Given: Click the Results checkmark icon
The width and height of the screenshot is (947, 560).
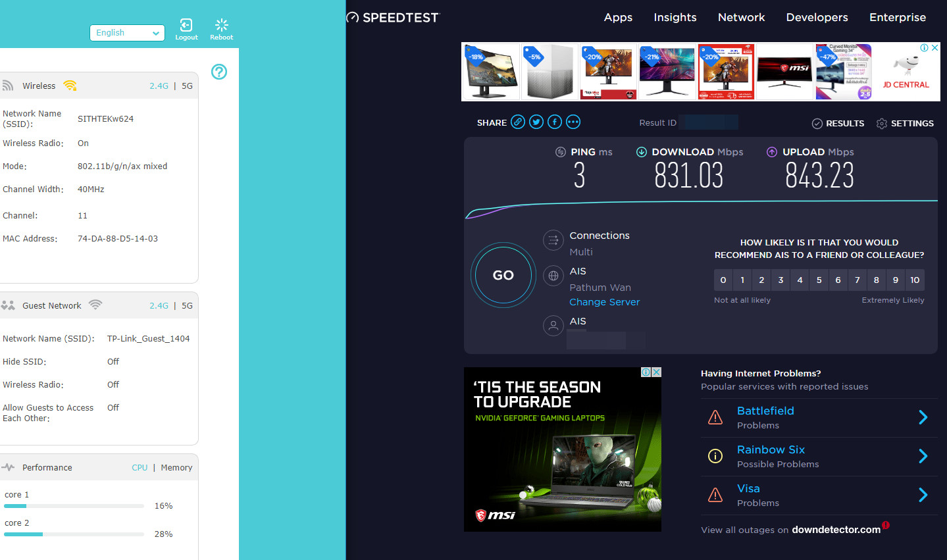Looking at the screenshot, I should tap(817, 124).
